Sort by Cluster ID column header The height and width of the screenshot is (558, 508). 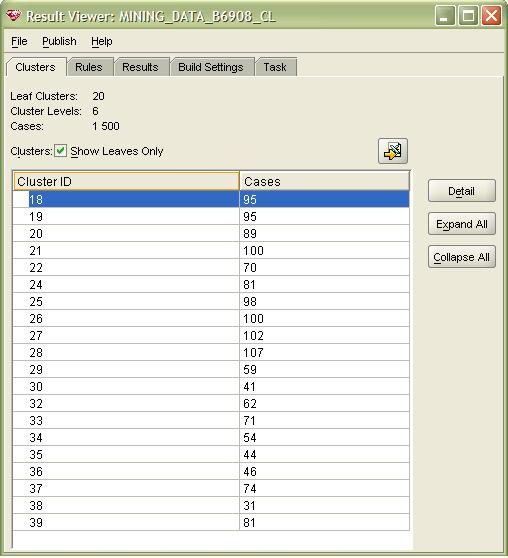126,181
